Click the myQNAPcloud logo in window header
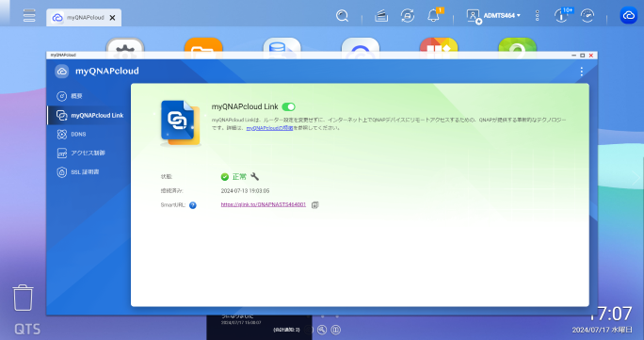Screen dimensions: 644x340 tap(61, 71)
